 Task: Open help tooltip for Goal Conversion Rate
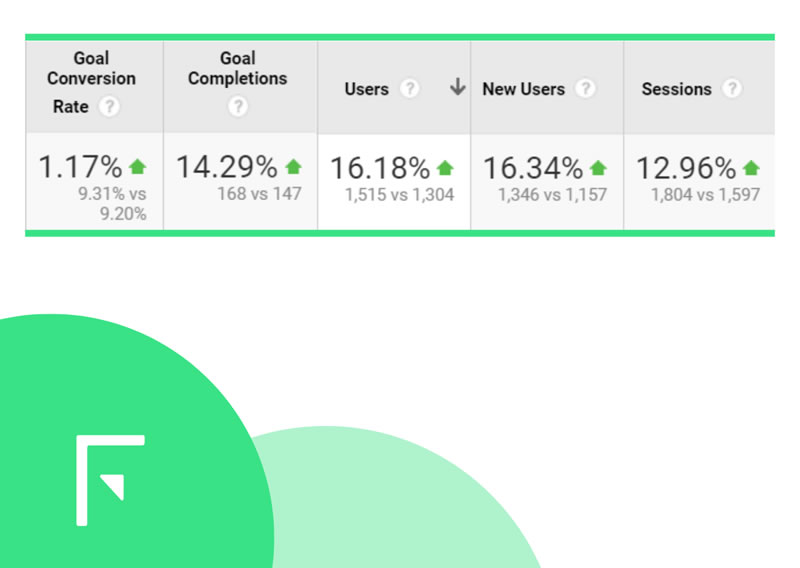pyautogui.click(x=109, y=107)
